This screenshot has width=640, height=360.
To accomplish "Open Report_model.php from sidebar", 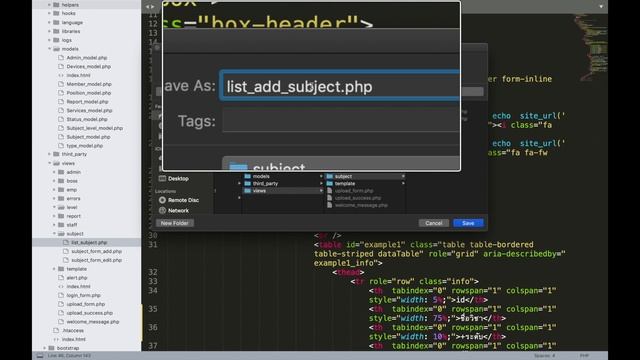I will pos(87,102).
